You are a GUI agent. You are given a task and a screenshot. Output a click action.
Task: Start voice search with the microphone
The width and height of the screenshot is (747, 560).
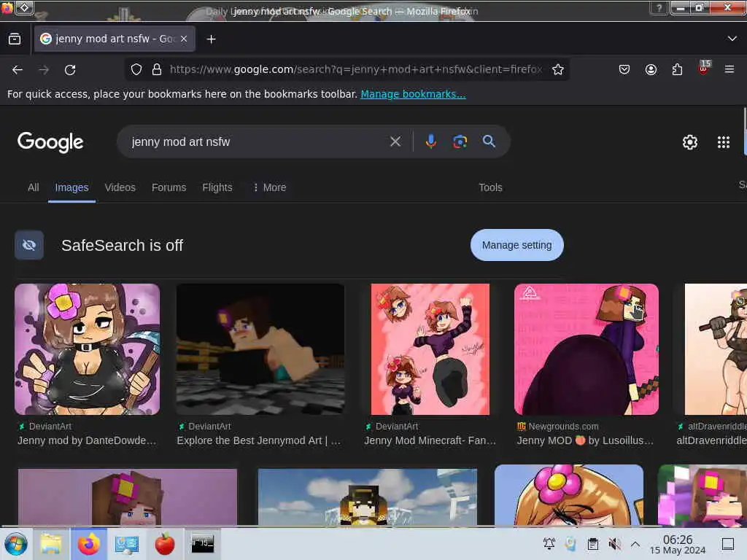click(x=430, y=141)
